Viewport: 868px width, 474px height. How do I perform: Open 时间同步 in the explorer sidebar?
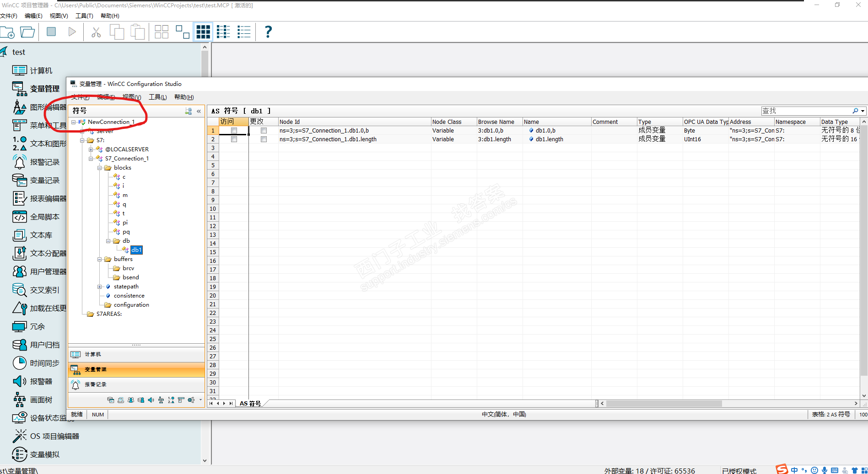(36, 363)
